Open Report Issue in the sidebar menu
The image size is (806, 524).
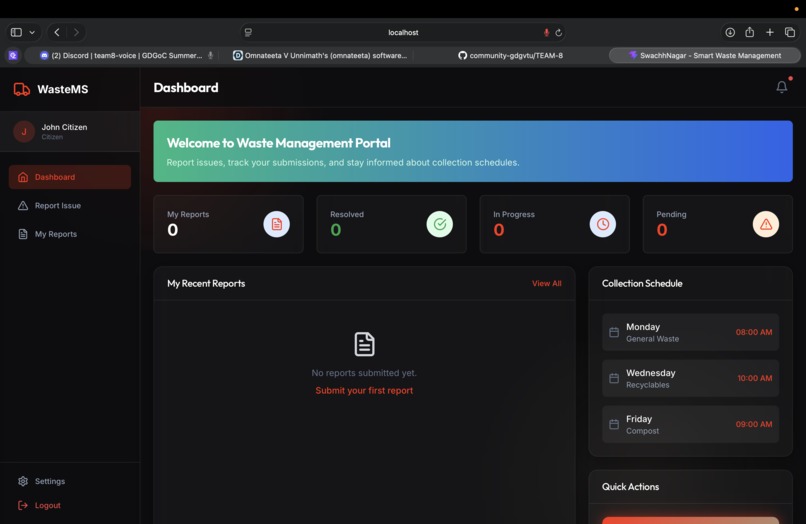[70, 206]
